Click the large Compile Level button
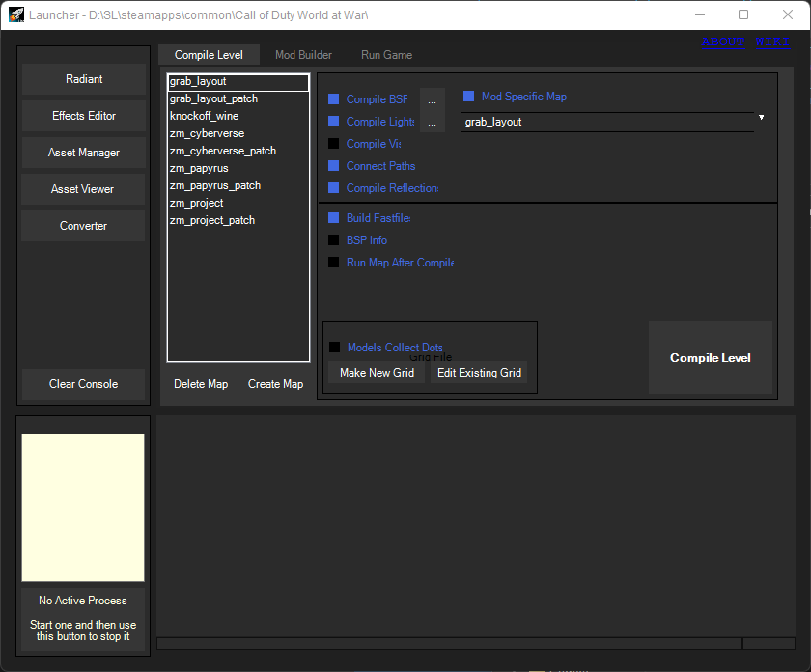The width and height of the screenshot is (811, 672). point(711,358)
